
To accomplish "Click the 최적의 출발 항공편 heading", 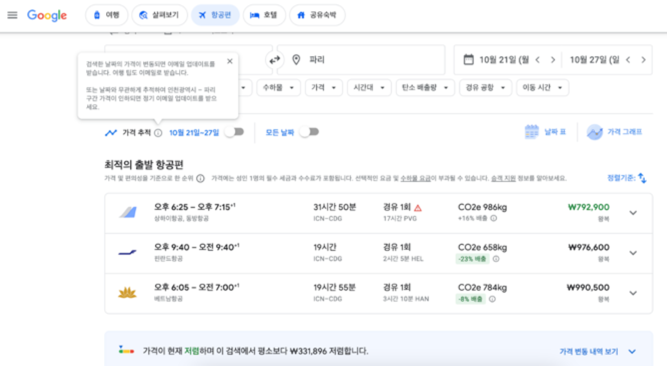I will [144, 165].
